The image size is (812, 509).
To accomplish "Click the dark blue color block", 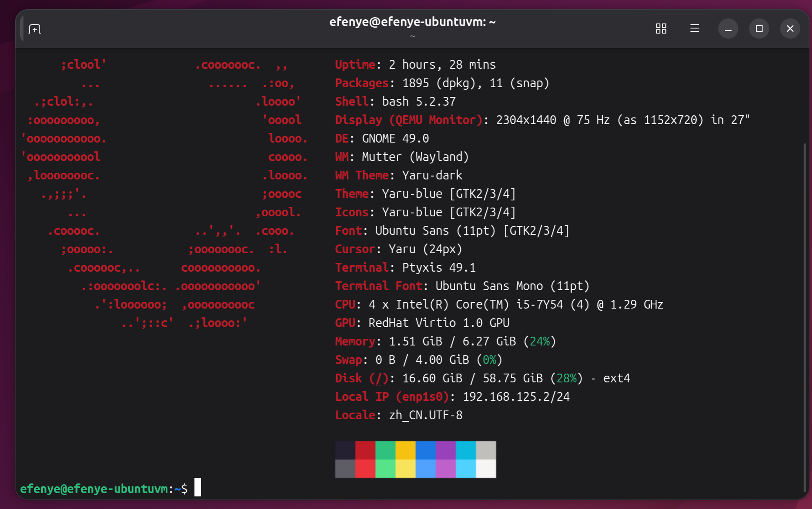I will (x=425, y=450).
